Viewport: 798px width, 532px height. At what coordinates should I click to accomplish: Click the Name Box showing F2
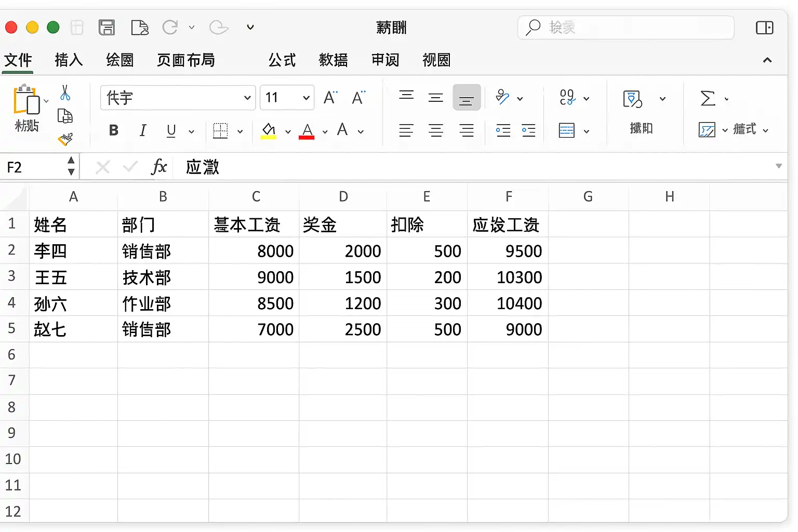pyautogui.click(x=34, y=167)
